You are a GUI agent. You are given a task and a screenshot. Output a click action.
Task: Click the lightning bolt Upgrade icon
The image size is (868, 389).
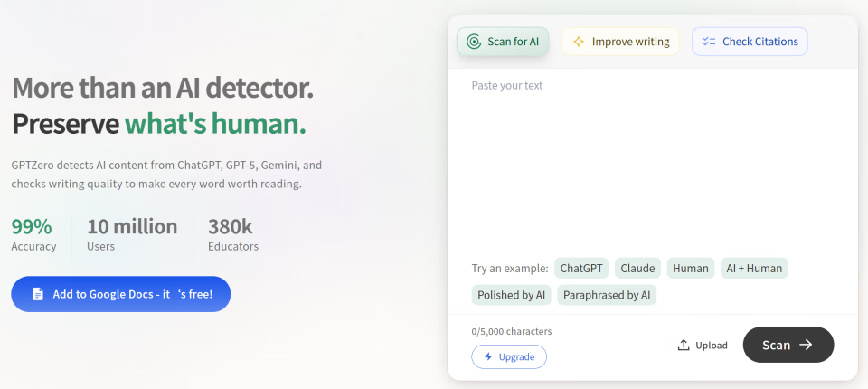pos(488,356)
